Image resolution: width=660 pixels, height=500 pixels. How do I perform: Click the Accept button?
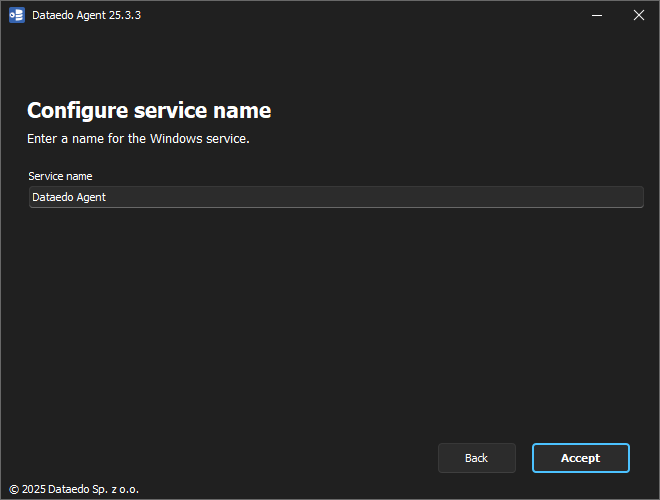coord(580,458)
